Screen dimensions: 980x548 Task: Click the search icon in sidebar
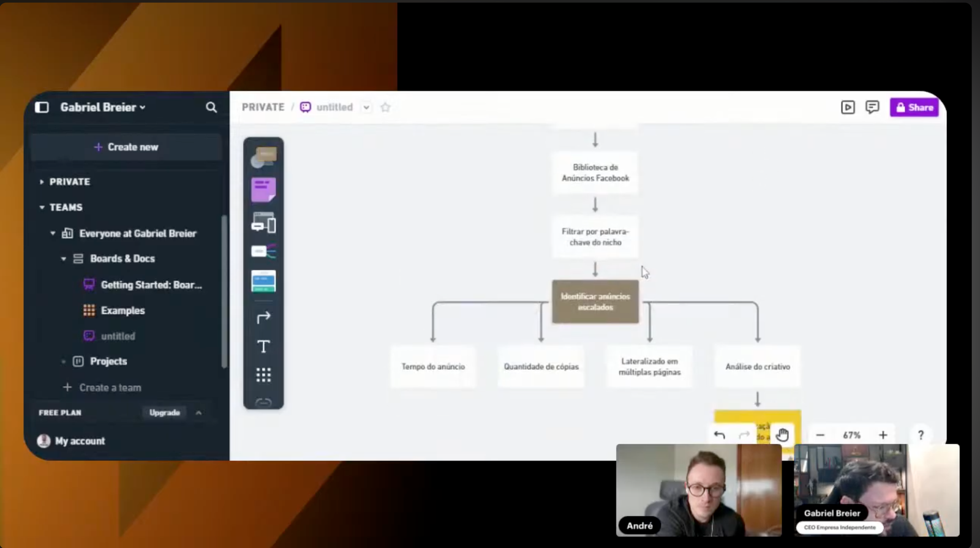(x=211, y=108)
